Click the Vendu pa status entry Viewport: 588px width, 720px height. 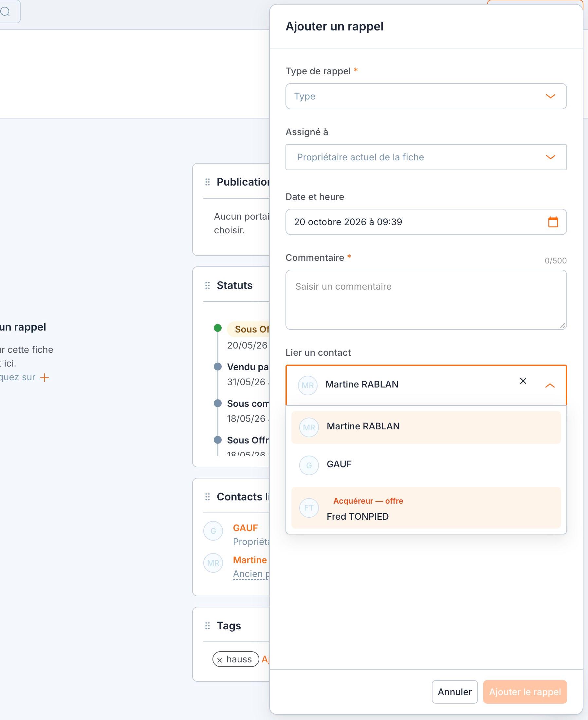pyautogui.click(x=248, y=367)
